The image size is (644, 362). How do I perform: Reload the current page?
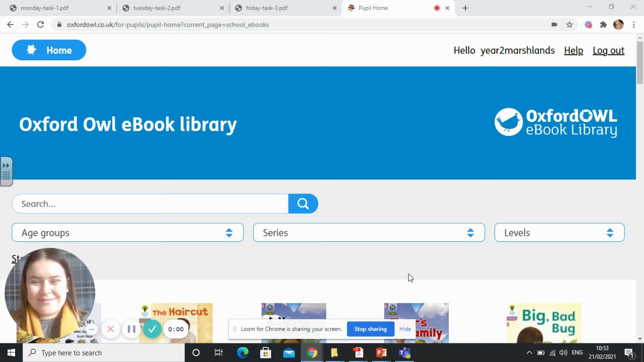[41, 25]
